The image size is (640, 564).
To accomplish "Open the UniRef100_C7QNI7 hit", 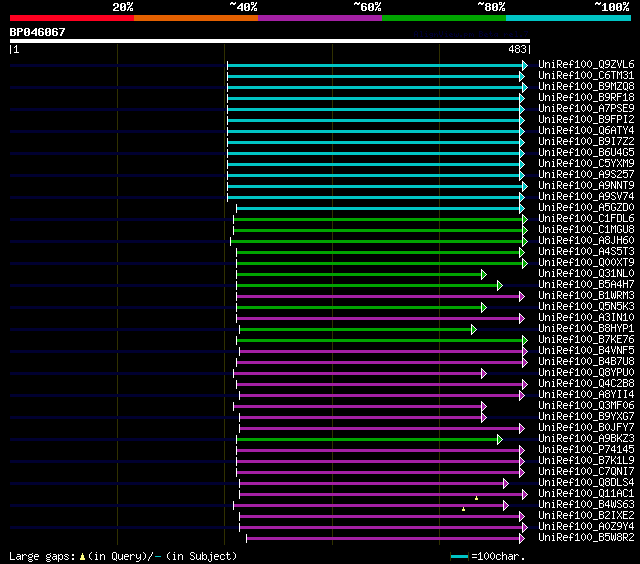I will [586, 472].
